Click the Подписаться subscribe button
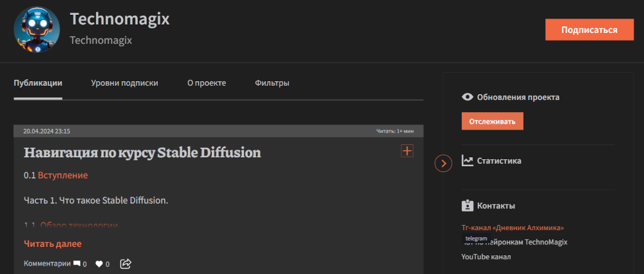 pos(589,30)
